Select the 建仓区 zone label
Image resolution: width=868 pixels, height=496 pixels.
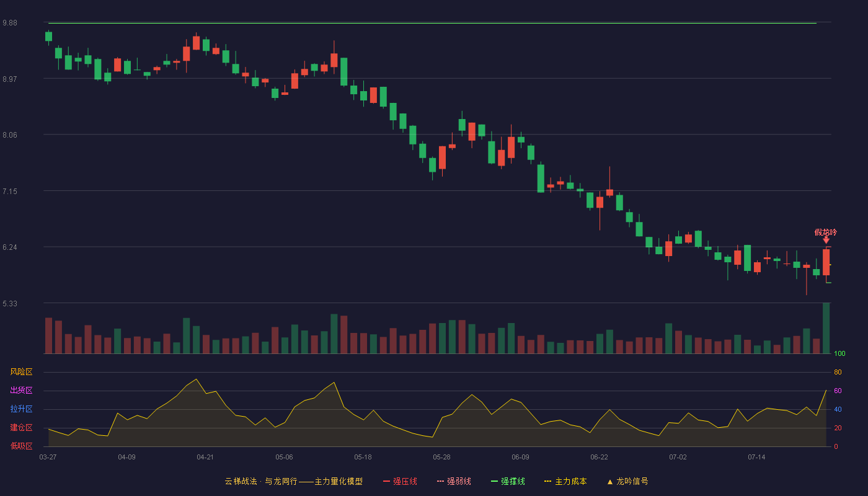coord(21,428)
